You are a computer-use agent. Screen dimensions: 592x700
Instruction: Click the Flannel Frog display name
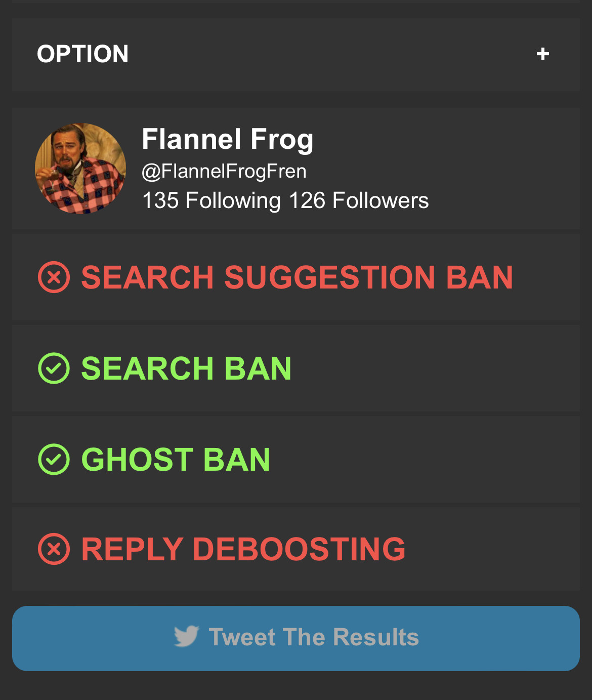[228, 139]
